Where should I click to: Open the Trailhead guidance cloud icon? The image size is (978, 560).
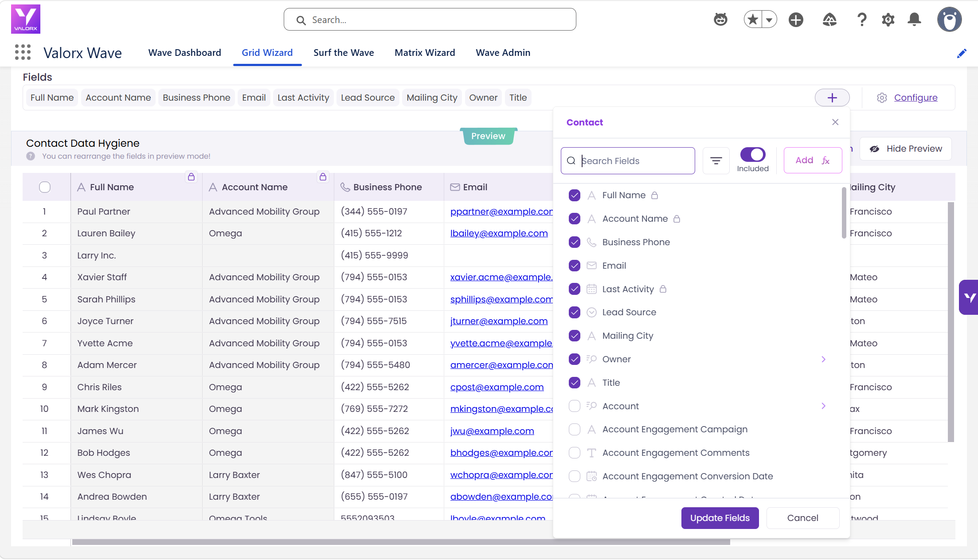[829, 20]
